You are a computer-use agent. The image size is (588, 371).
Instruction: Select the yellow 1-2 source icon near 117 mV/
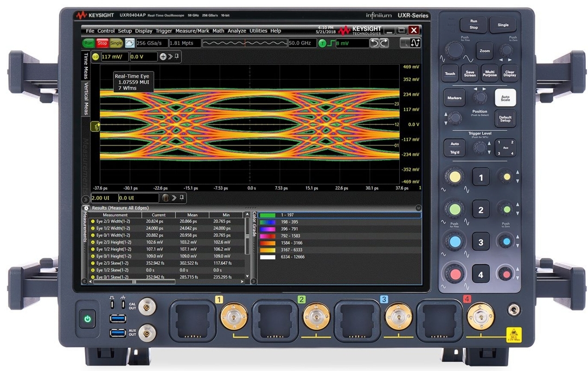tap(97, 56)
